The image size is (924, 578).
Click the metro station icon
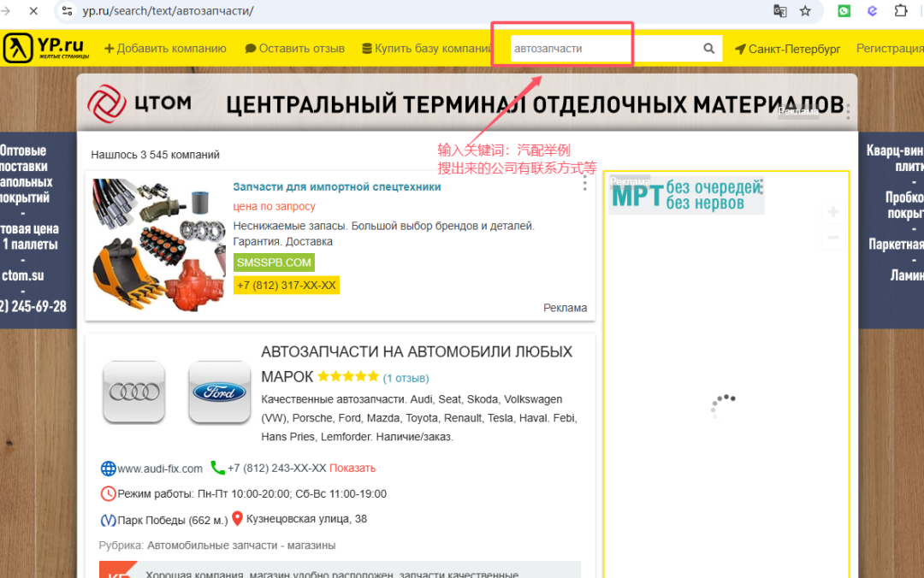coord(108,520)
